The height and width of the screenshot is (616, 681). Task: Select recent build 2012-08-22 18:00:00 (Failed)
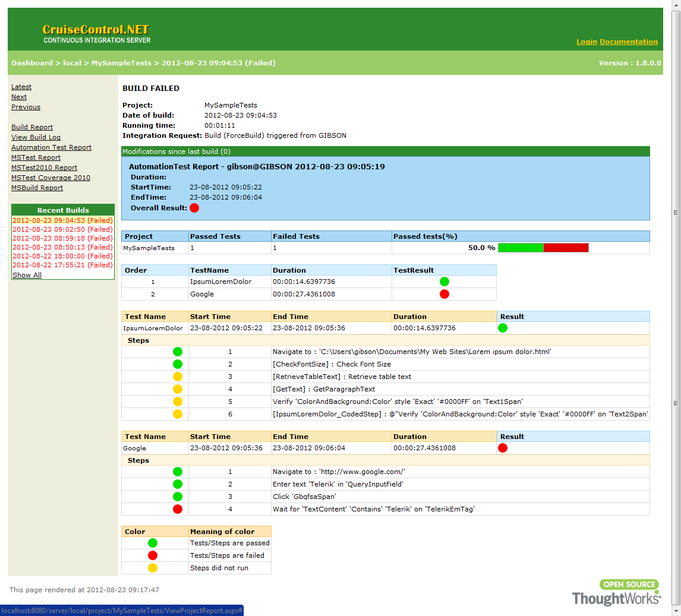click(x=62, y=256)
